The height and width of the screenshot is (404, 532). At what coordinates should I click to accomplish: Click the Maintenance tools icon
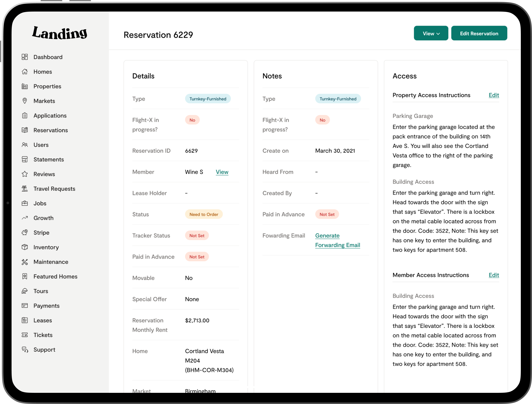25,262
